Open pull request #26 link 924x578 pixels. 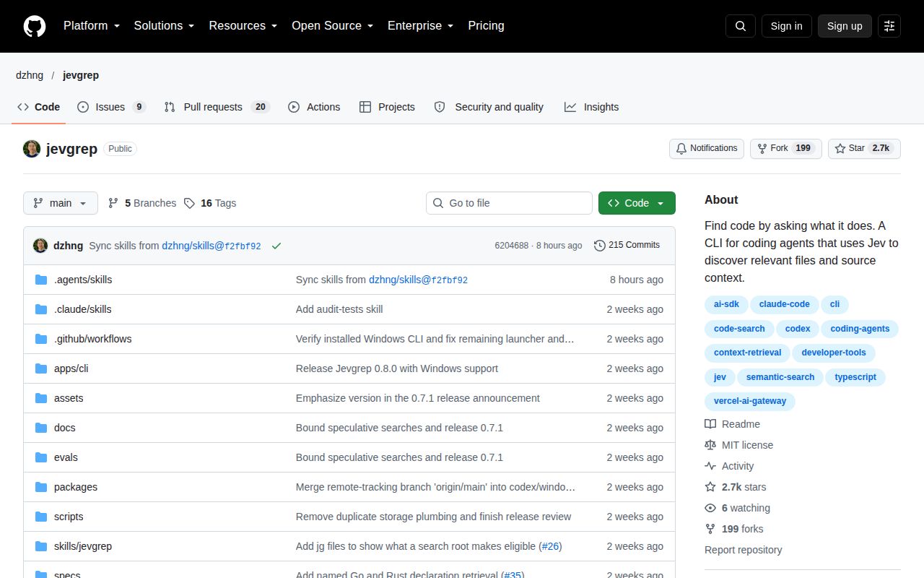(552, 546)
